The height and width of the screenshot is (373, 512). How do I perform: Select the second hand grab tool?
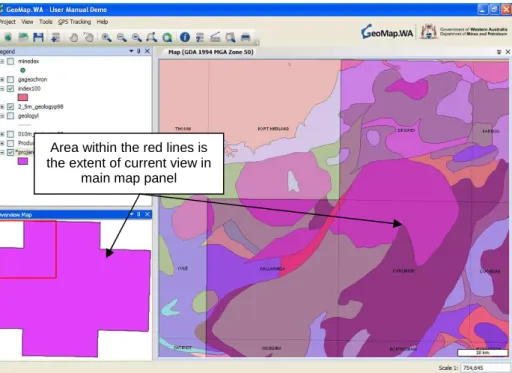89,37
